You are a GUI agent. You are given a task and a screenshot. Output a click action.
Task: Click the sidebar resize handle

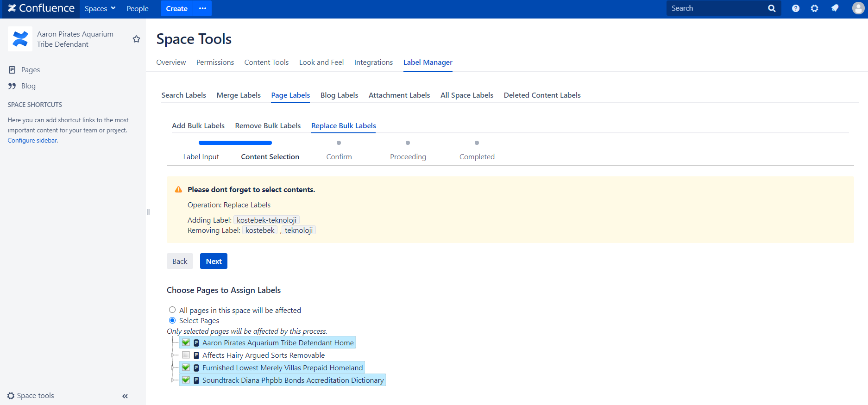click(x=148, y=212)
